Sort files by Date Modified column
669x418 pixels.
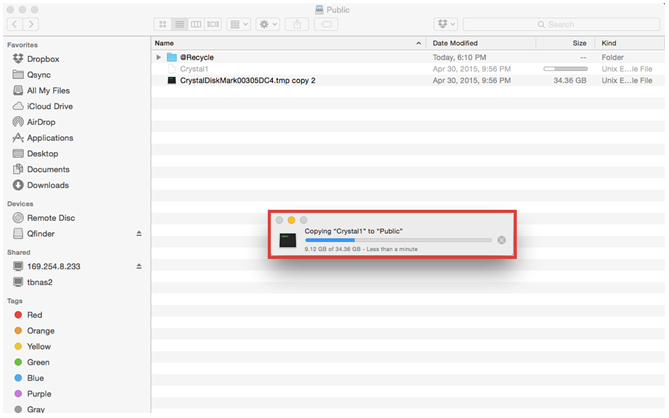[x=480, y=43]
